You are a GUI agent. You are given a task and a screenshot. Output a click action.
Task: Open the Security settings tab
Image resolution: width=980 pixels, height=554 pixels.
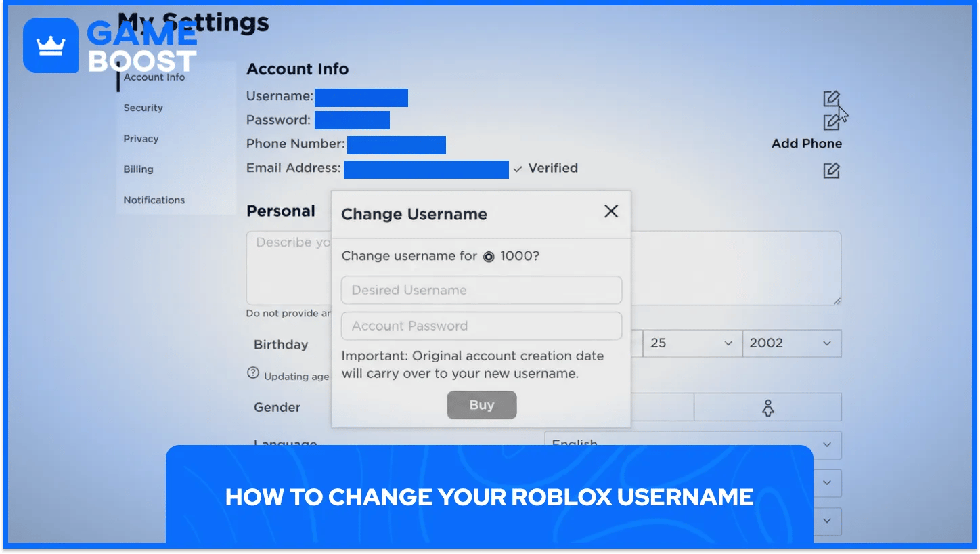click(x=143, y=108)
